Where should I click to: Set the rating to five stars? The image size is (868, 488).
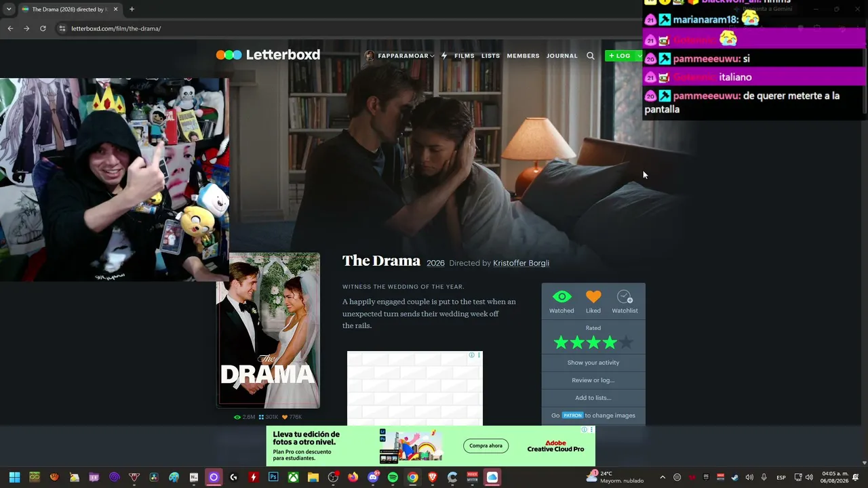(x=626, y=343)
